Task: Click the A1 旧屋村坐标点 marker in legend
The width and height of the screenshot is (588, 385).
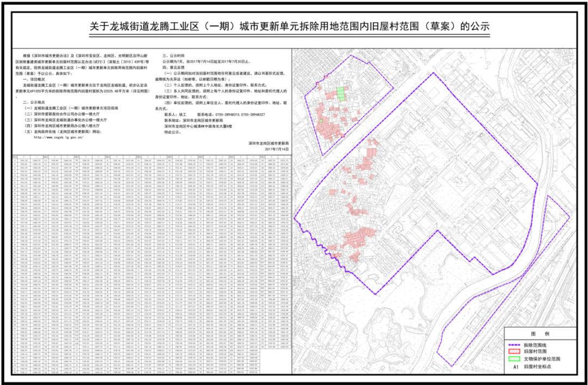Action: coord(516,365)
